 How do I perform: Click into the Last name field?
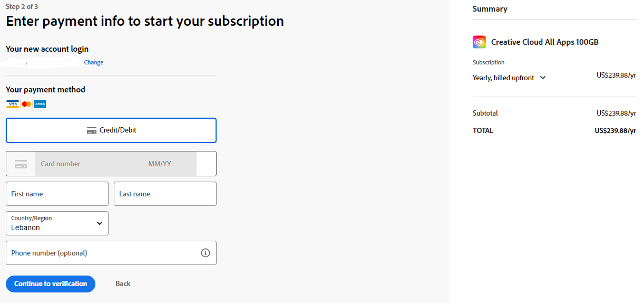coord(165,194)
